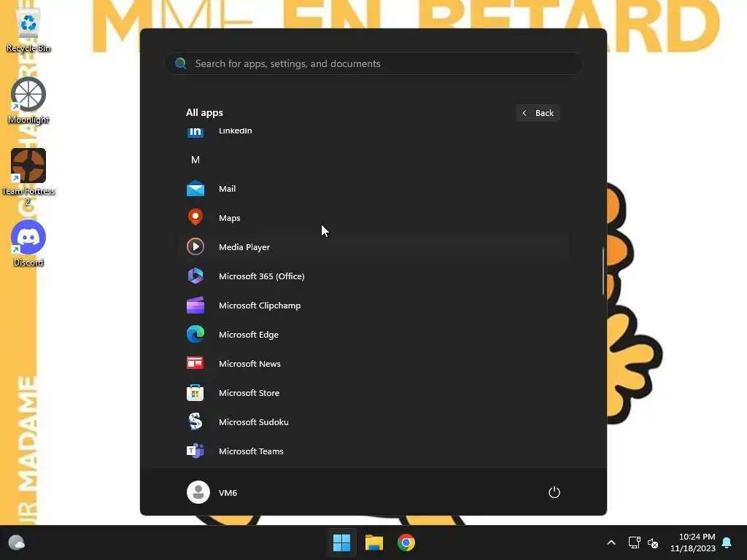Launch the Microsoft Store icon
Image resolution: width=747 pixels, height=560 pixels.
196,393
